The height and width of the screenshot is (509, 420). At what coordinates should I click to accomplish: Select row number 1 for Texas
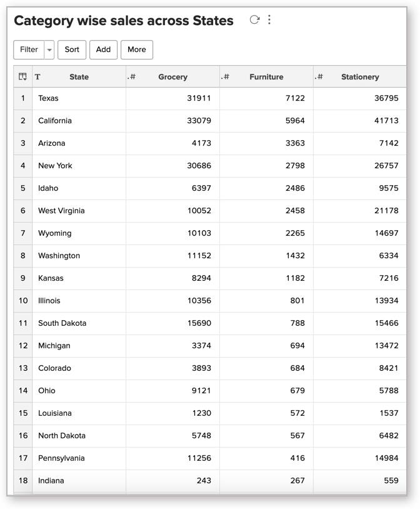point(23,98)
